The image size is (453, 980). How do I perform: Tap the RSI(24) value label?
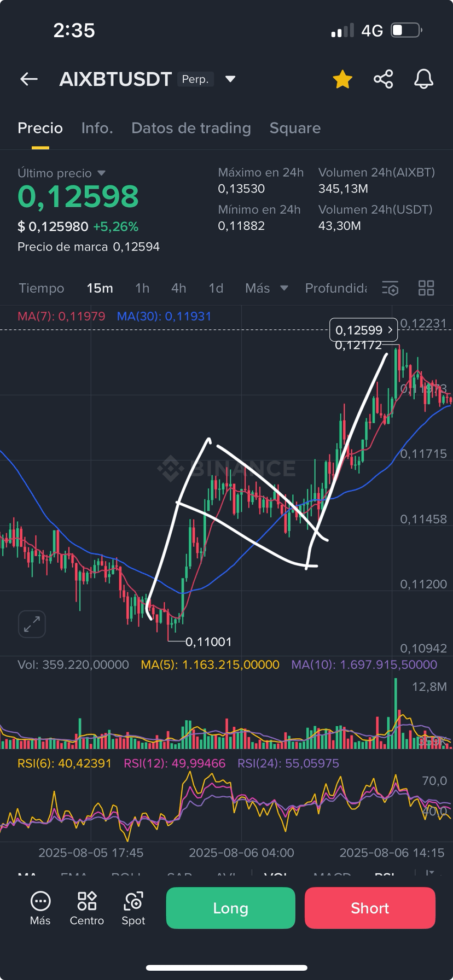pyautogui.click(x=288, y=763)
